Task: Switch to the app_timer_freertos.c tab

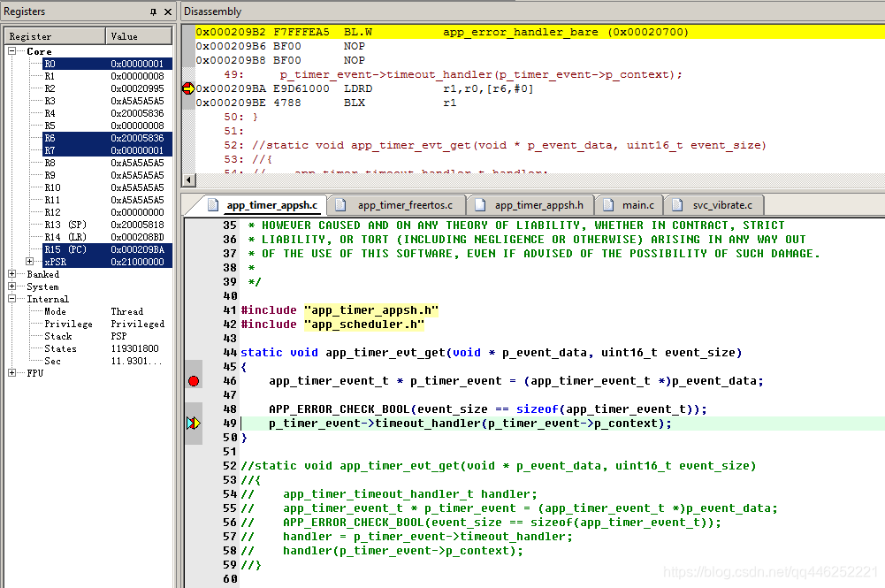Action: click(405, 205)
